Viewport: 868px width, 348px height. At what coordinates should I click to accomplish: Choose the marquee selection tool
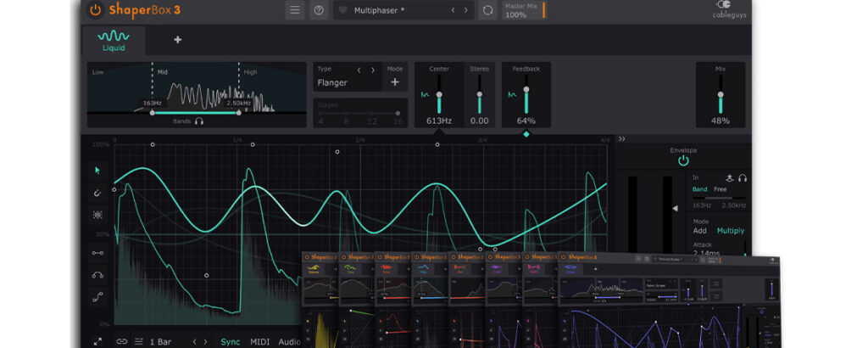tap(97, 215)
